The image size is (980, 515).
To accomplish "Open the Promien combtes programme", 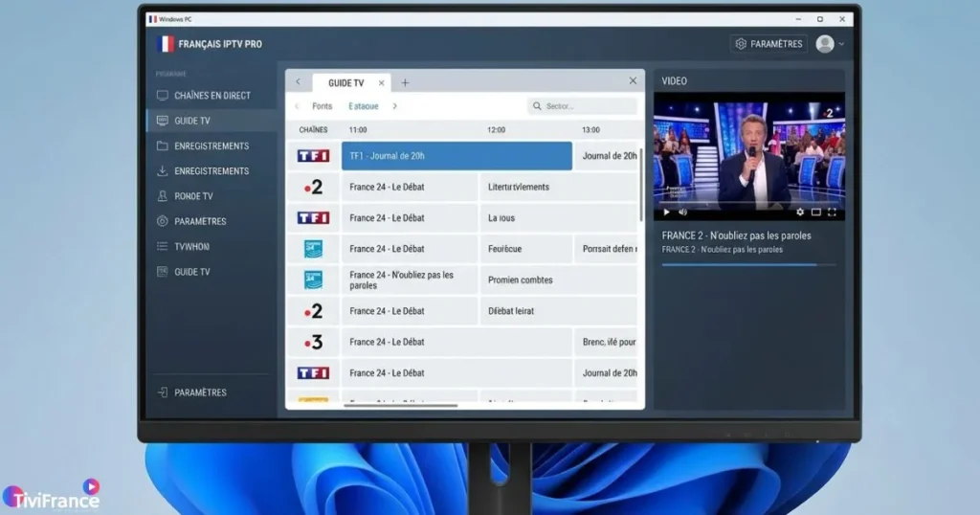I will point(559,280).
